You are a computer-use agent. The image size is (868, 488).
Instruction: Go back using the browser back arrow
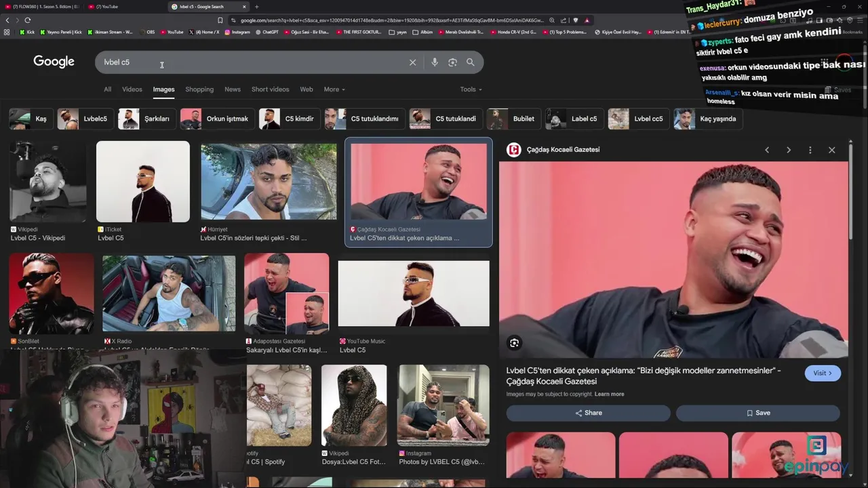coord(7,20)
